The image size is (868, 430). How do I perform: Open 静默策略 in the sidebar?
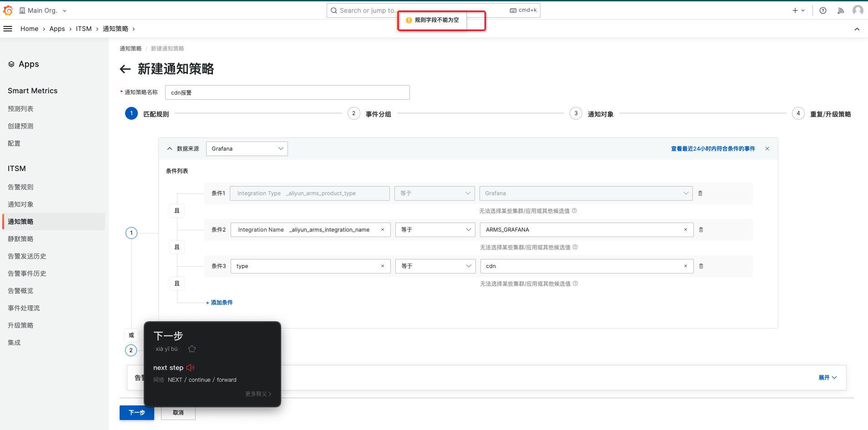point(20,239)
